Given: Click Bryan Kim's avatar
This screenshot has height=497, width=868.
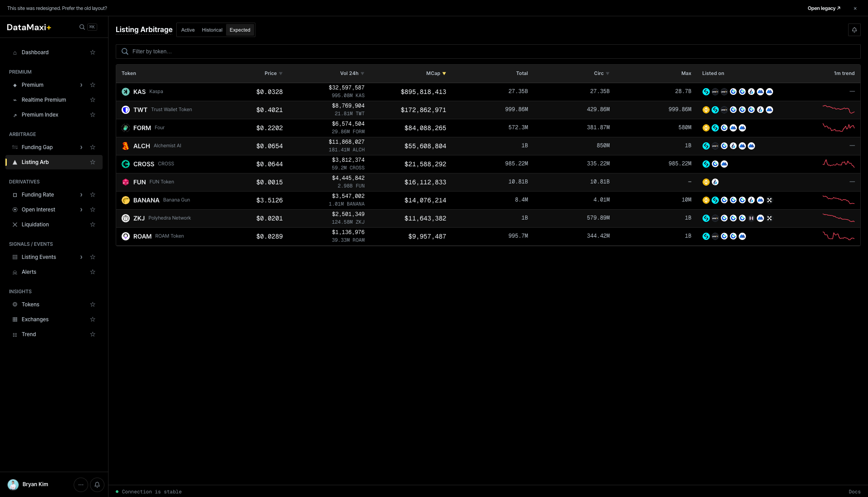Looking at the screenshot, I should [13, 484].
